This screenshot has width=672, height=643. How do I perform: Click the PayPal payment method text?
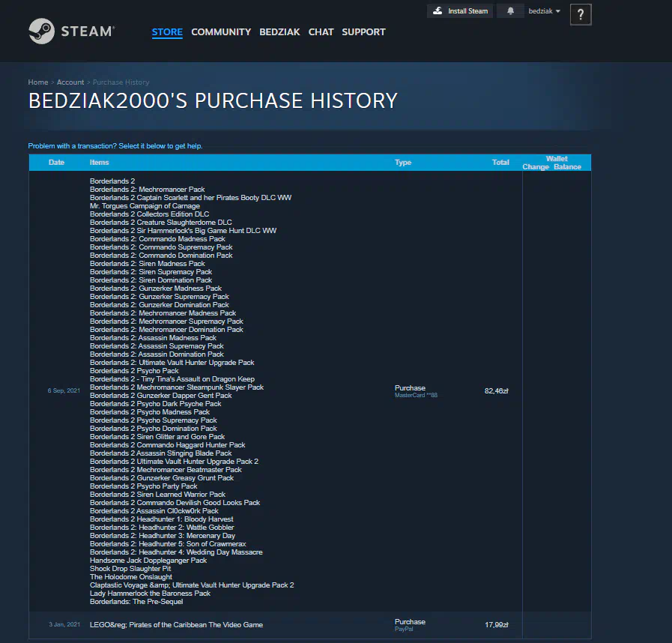(404, 629)
